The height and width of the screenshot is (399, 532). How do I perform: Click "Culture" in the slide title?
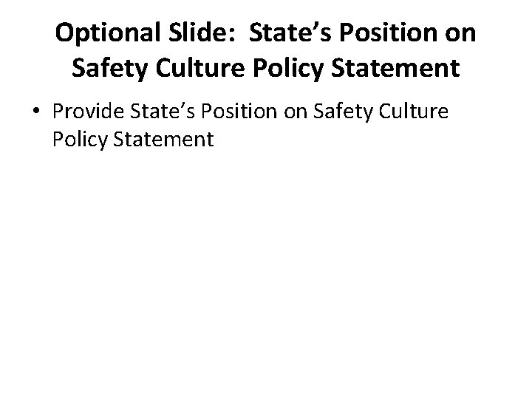coord(197,68)
